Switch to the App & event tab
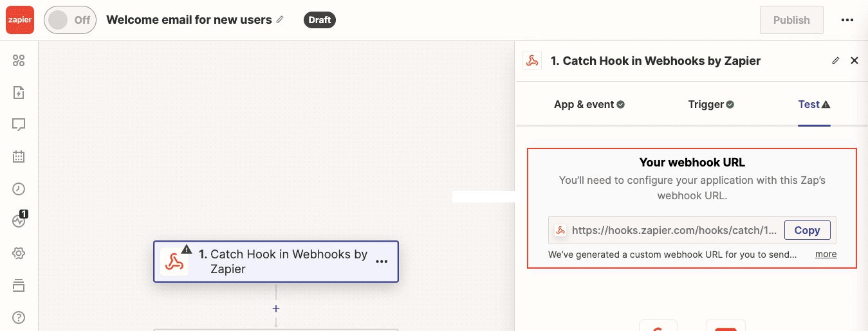The width and height of the screenshot is (868, 331). pos(589,104)
